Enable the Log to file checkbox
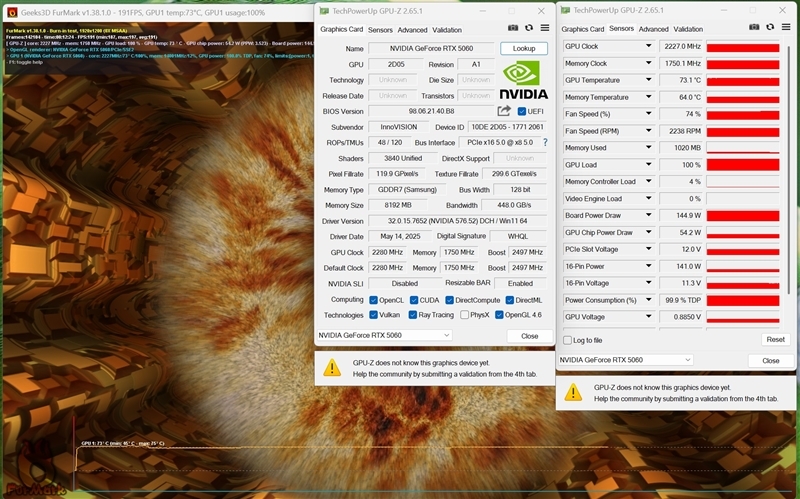This screenshot has width=800, height=499. [x=567, y=340]
